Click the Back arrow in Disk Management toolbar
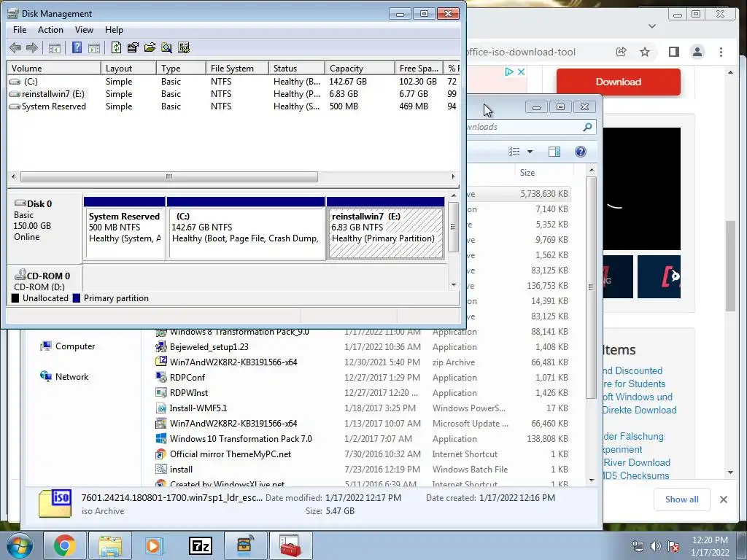This screenshot has height=560, width=747. (15, 47)
